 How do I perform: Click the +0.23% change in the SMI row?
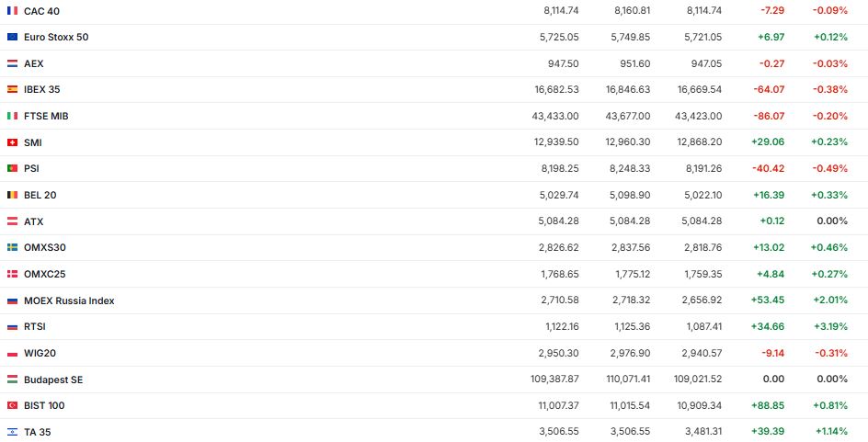click(x=829, y=142)
